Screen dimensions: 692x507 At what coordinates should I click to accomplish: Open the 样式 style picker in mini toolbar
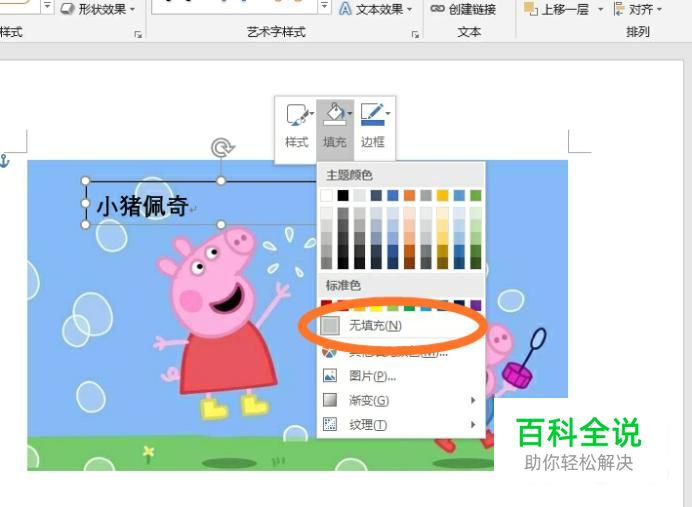pyautogui.click(x=297, y=128)
